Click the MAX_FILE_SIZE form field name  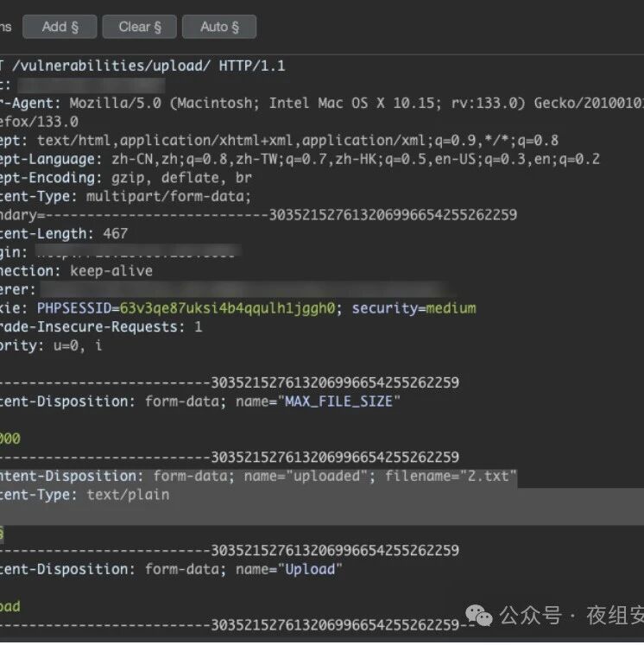point(339,402)
